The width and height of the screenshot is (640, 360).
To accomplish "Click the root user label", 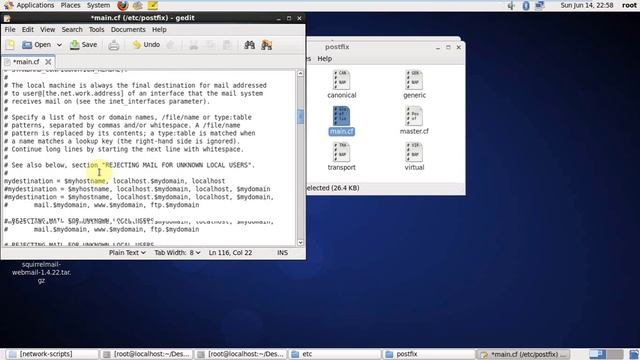I will coord(629,5).
